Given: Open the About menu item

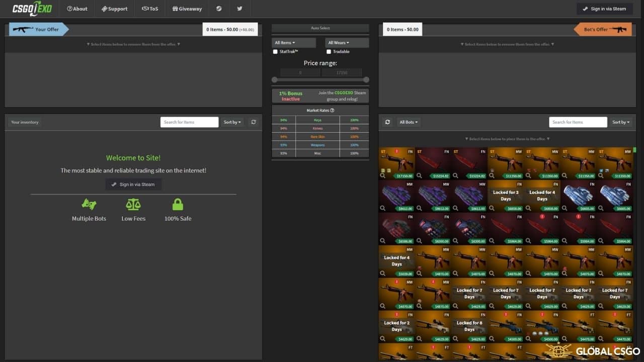Looking at the screenshot, I should [77, 9].
